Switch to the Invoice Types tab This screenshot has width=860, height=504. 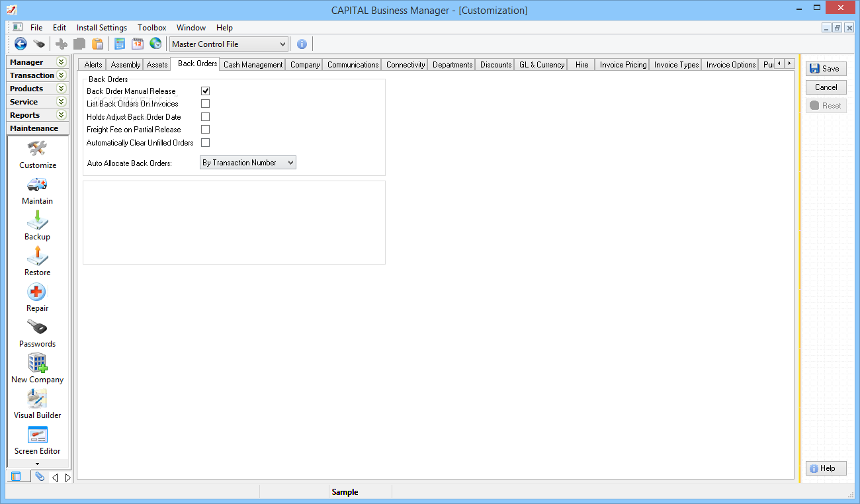coord(676,65)
